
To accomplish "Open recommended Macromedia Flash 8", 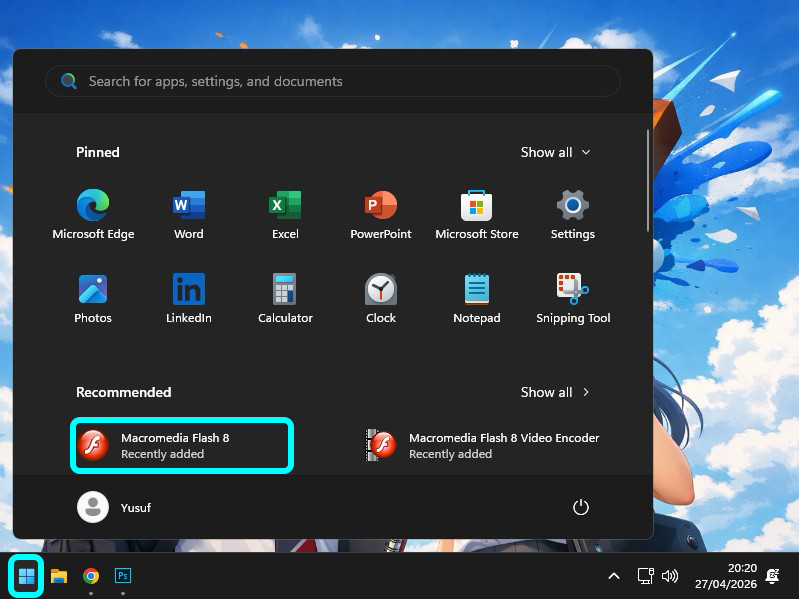I will 182,445.
